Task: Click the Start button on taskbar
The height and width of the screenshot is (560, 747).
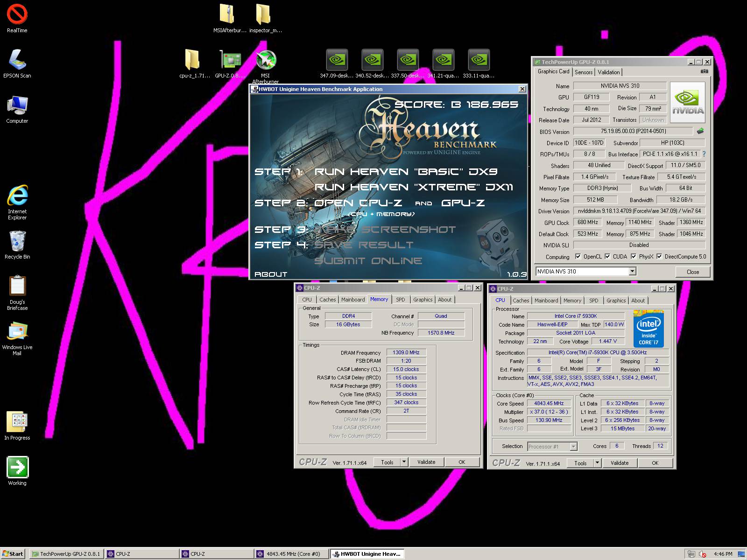Action: [x=13, y=554]
